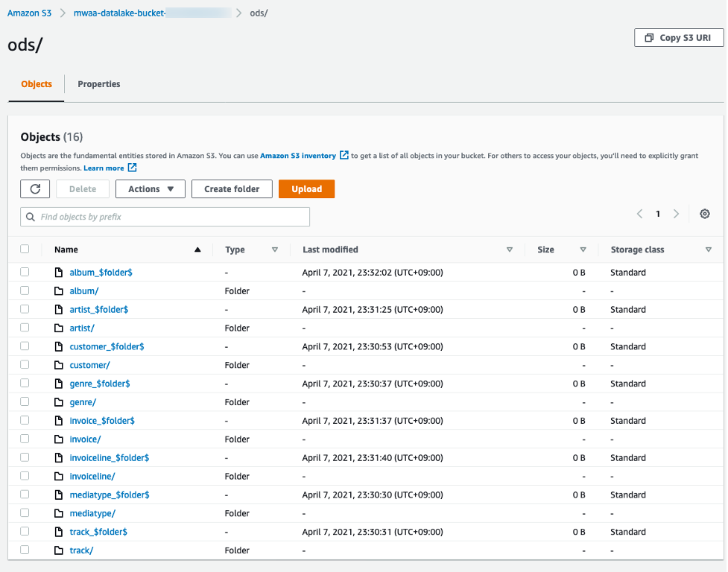The height and width of the screenshot is (572, 728).
Task: Click the refresh objects icon button
Action: (x=35, y=189)
